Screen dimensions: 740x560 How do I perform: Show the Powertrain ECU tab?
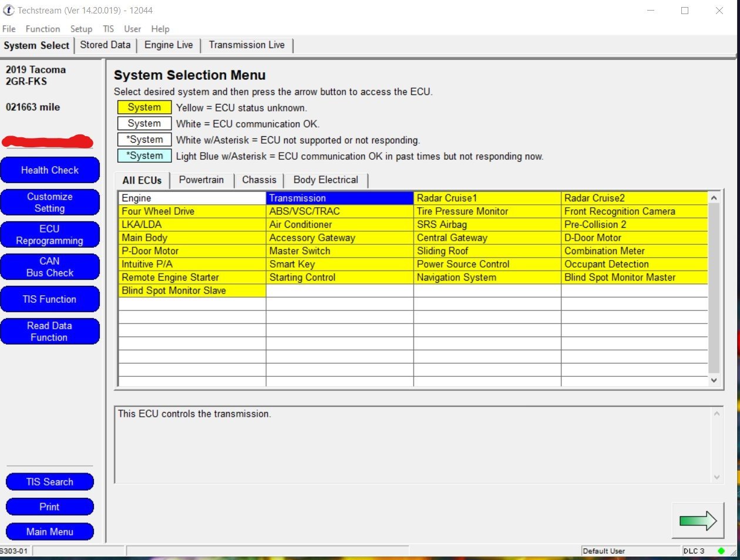(201, 180)
